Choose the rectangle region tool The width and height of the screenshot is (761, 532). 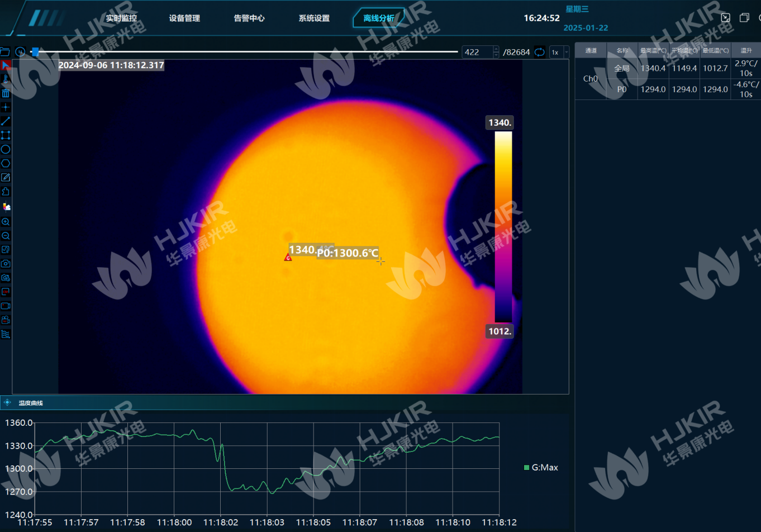(x=6, y=135)
